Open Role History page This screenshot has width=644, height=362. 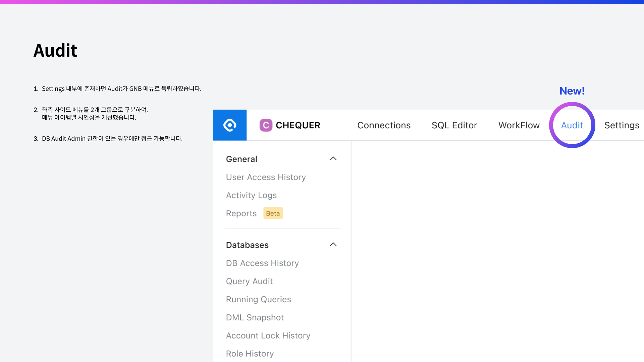[x=250, y=354]
